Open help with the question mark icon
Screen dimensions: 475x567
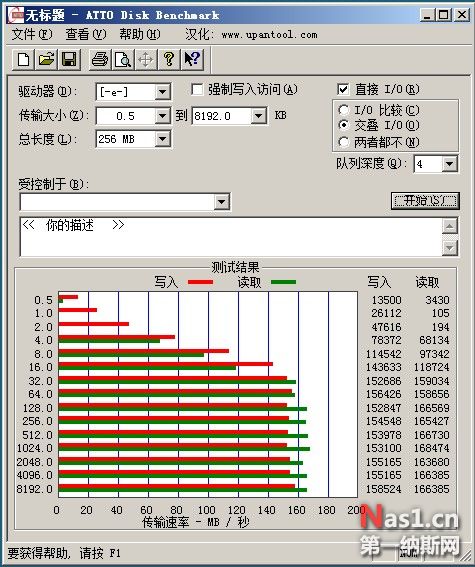(168, 59)
